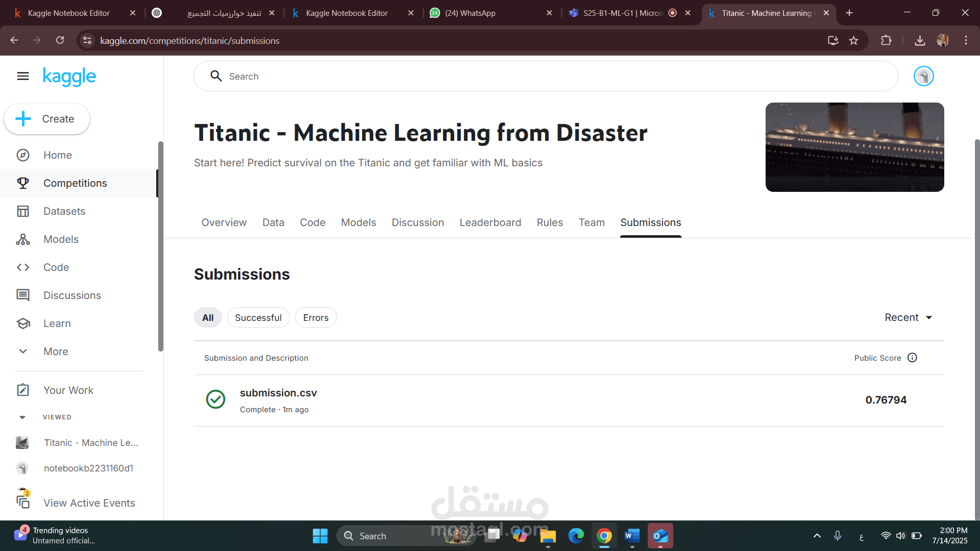This screenshot has height=551, width=980.
Task: Click the site information icon in address bar
Action: pos(87,40)
